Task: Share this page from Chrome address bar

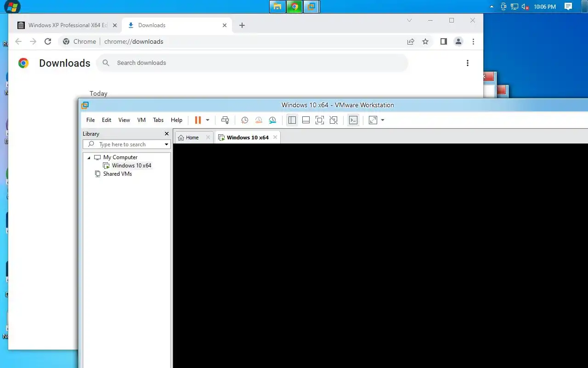Action: pyautogui.click(x=411, y=41)
